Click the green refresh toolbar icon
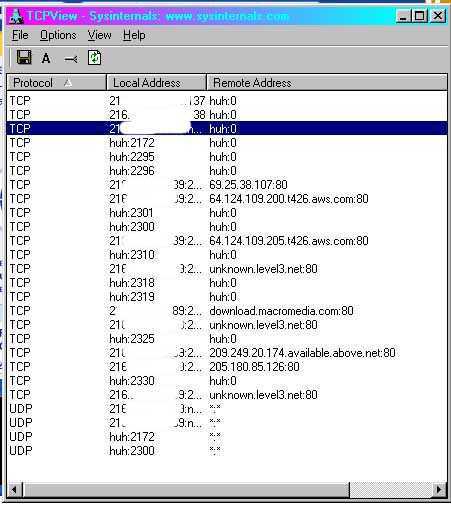This screenshot has width=451, height=505. click(x=94, y=58)
